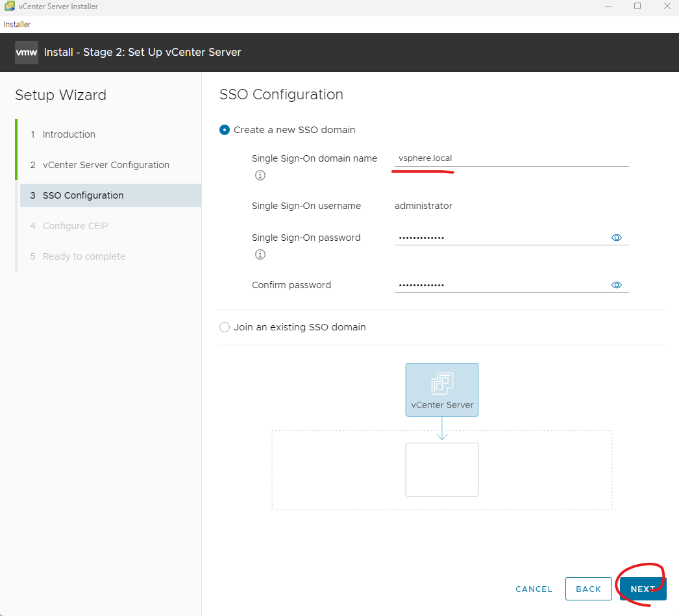This screenshot has width=679, height=616.
Task: Maximize the installer window
Action: pyautogui.click(x=637, y=6)
